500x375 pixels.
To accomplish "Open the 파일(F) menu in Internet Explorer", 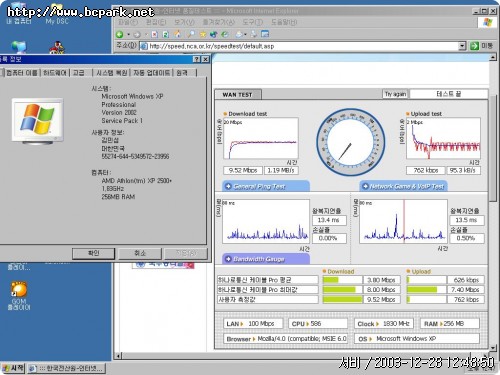I will (x=128, y=22).
